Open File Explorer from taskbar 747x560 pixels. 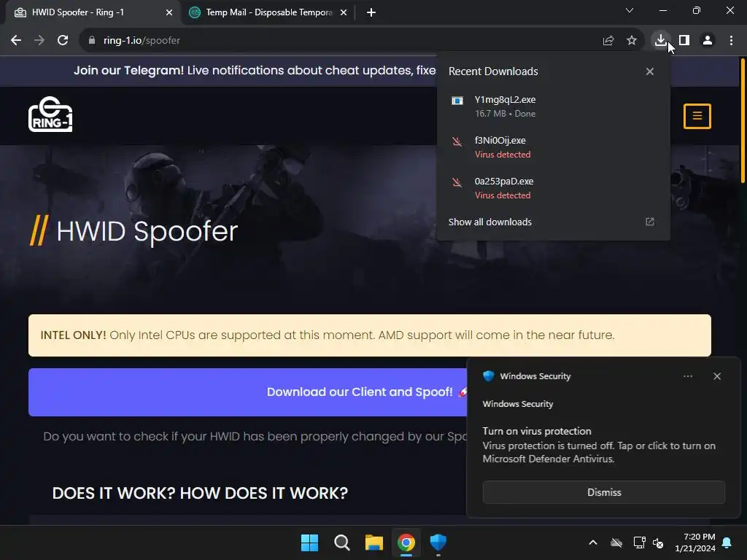(374, 542)
